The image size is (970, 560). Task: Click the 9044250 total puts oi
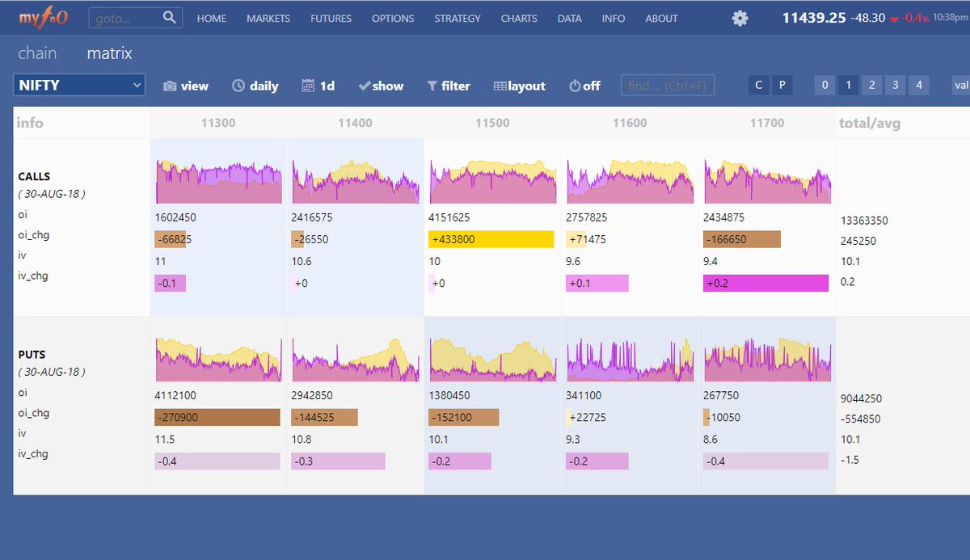862,398
